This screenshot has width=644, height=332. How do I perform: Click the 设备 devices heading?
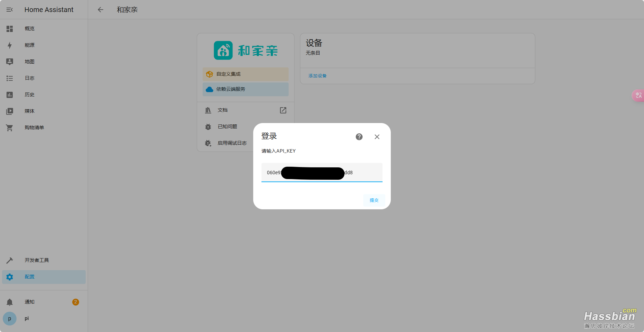pyautogui.click(x=314, y=43)
